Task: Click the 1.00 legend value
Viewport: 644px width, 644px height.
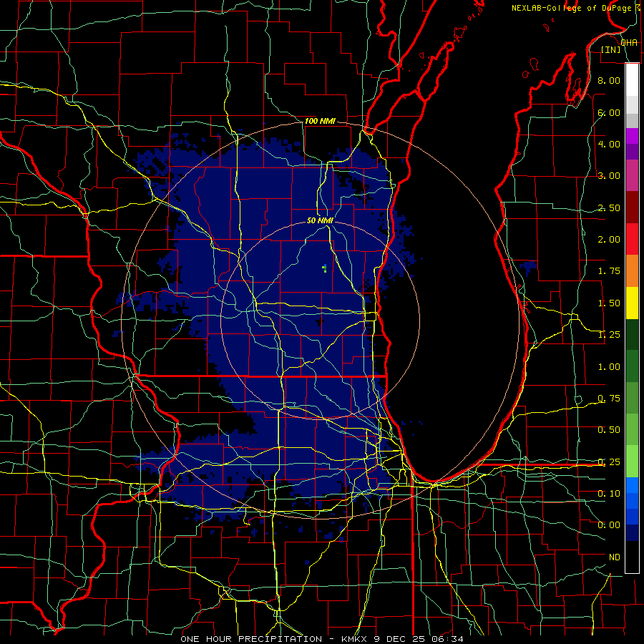Action: (x=609, y=367)
